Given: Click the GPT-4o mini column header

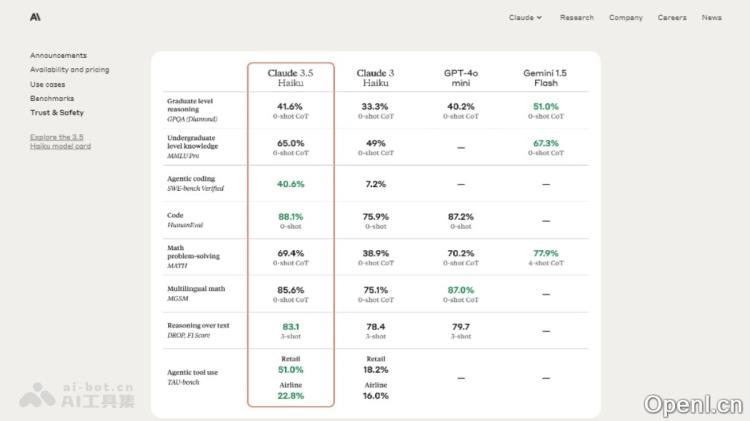Looking at the screenshot, I should tap(460, 78).
